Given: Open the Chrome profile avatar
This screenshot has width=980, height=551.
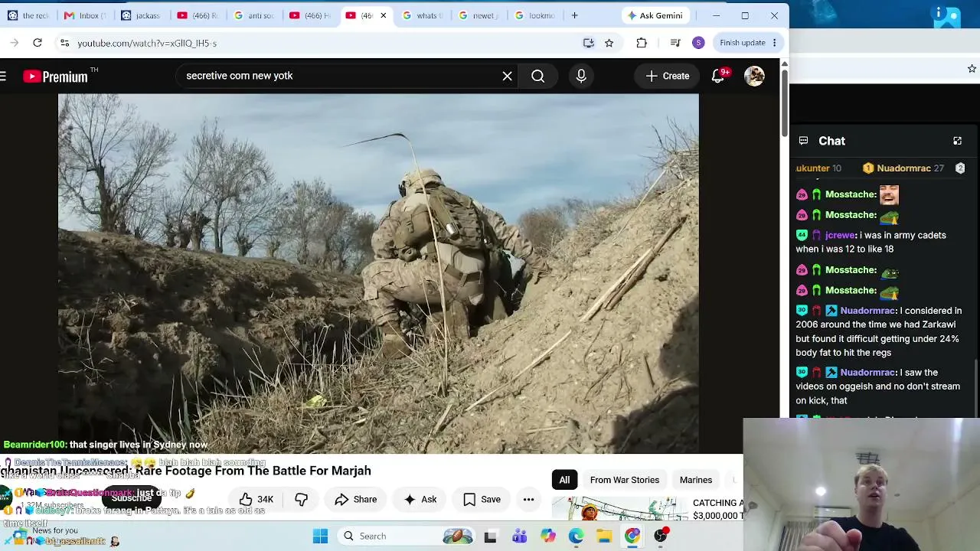Looking at the screenshot, I should (698, 43).
